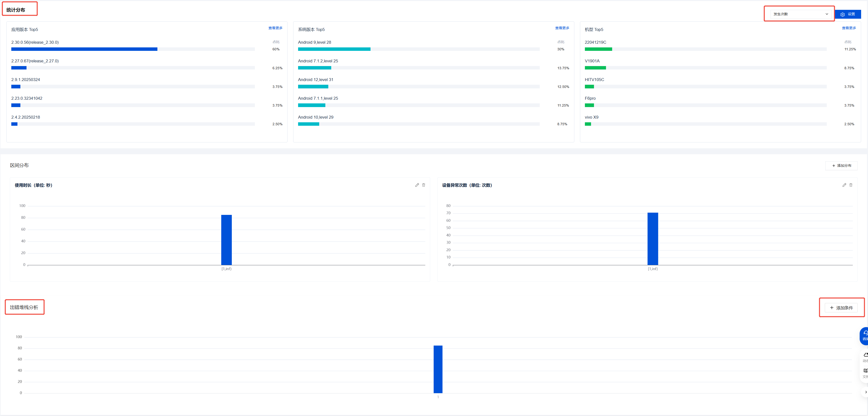Click the blue 设置 gear button
This screenshot has height=416, width=868.
(x=848, y=14)
